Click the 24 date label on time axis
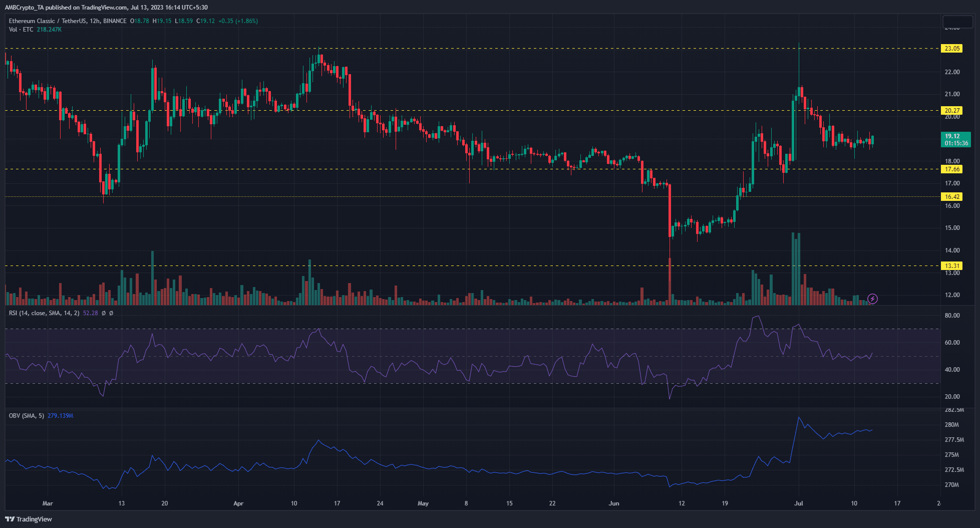Screen dimensions: 980x528 [380, 503]
